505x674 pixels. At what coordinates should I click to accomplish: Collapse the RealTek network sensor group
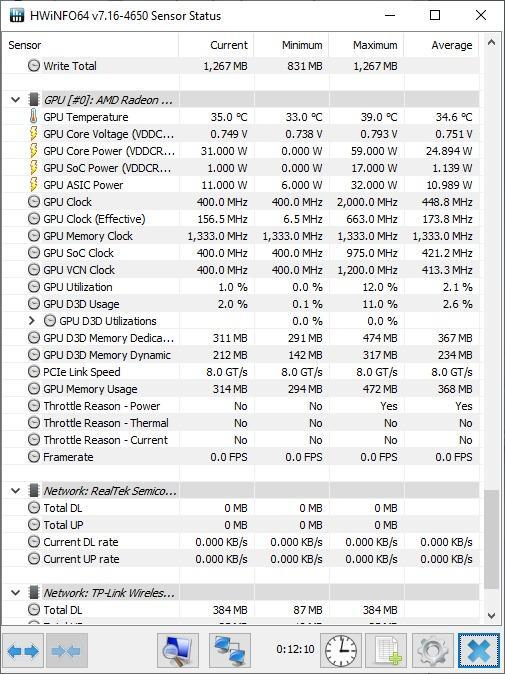(15, 491)
